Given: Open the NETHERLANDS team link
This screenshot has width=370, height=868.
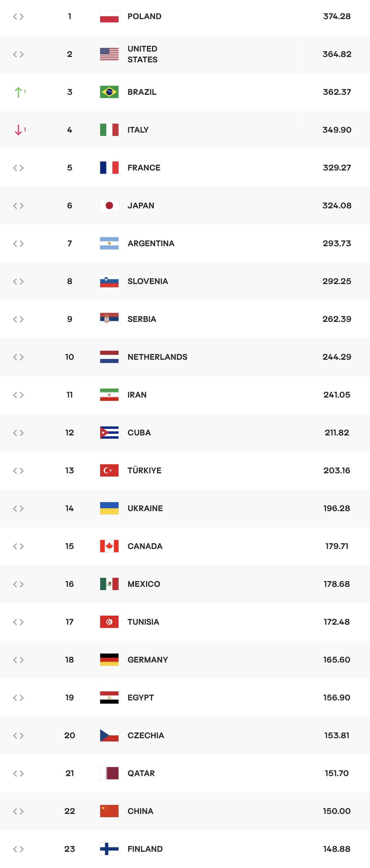Looking at the screenshot, I should point(157,357).
